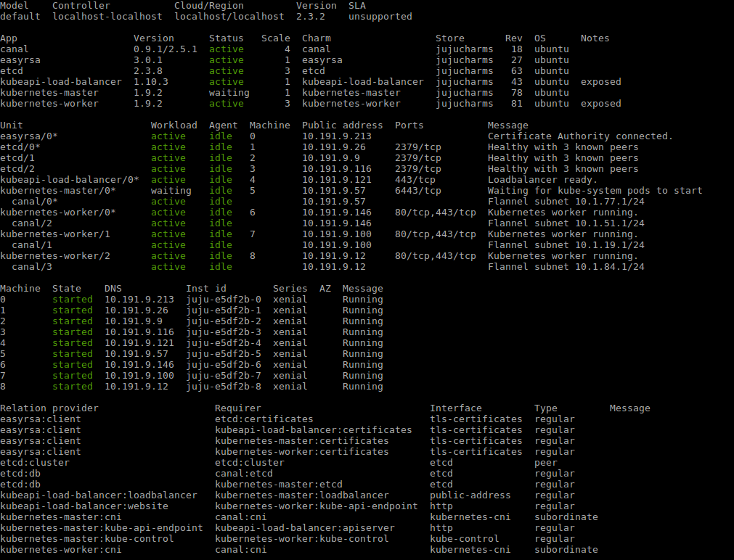Select the unit 'kubernetes-master/0*'
The image size is (734, 560).
coord(58,190)
